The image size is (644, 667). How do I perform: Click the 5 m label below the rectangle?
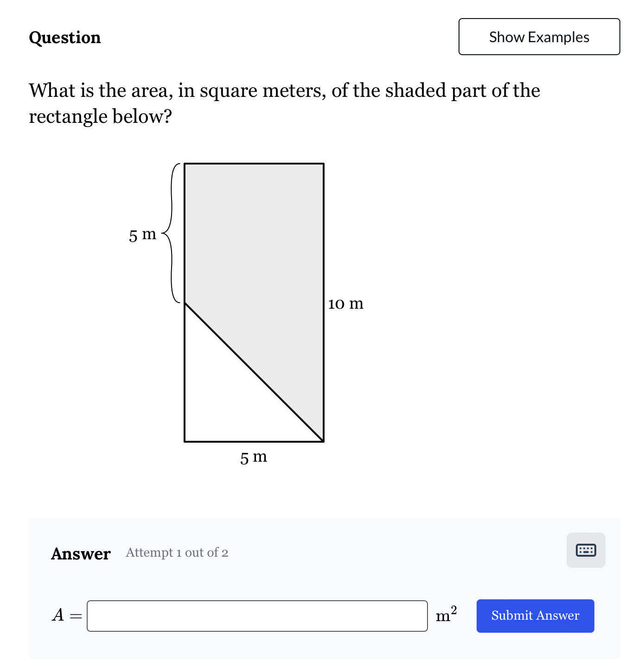254,457
